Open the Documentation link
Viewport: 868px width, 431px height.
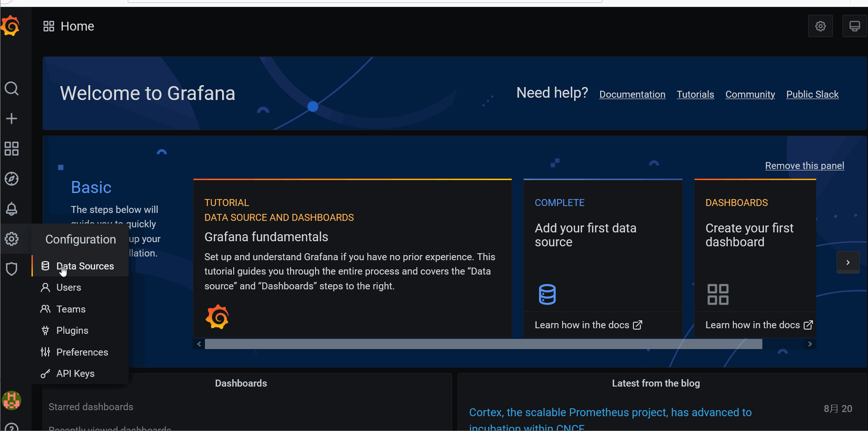[632, 94]
